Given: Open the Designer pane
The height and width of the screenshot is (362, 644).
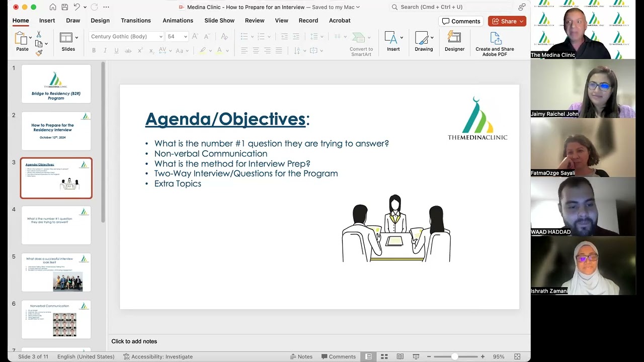Looking at the screenshot, I should pos(454,42).
